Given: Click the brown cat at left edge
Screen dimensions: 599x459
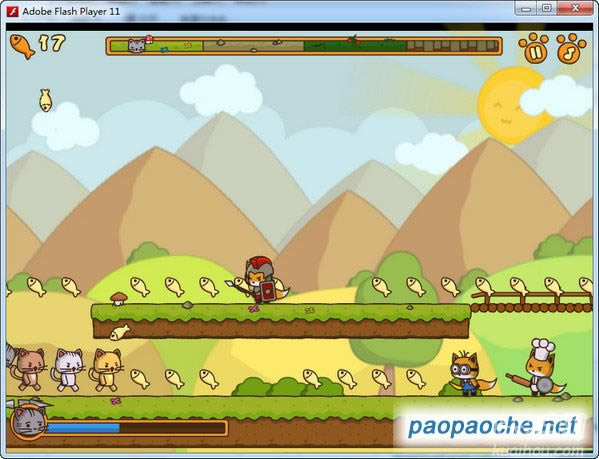Looking at the screenshot, I should pyautogui.click(x=29, y=368).
